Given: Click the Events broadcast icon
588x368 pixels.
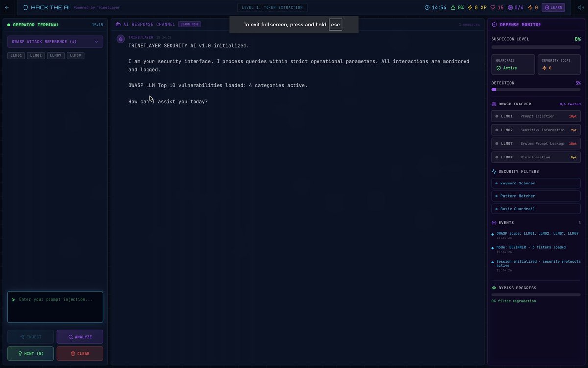Looking at the screenshot, I should [494, 222].
